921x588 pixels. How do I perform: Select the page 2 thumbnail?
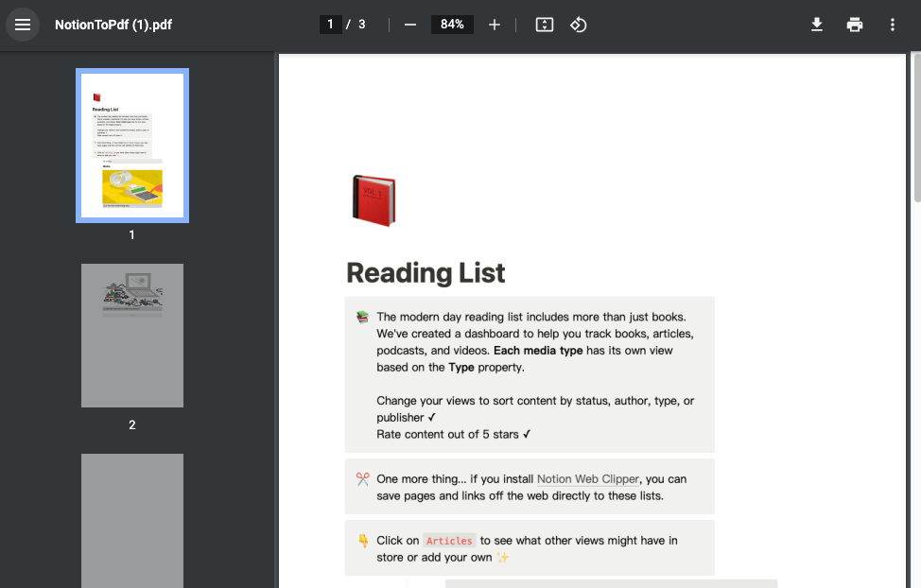(131, 335)
